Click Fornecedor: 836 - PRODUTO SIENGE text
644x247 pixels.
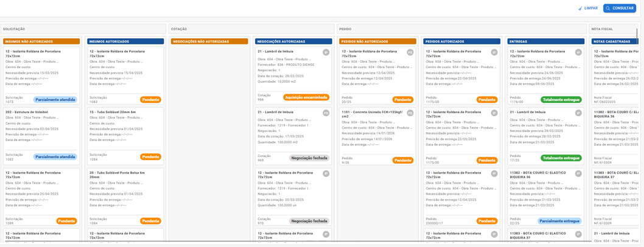point(287,64)
